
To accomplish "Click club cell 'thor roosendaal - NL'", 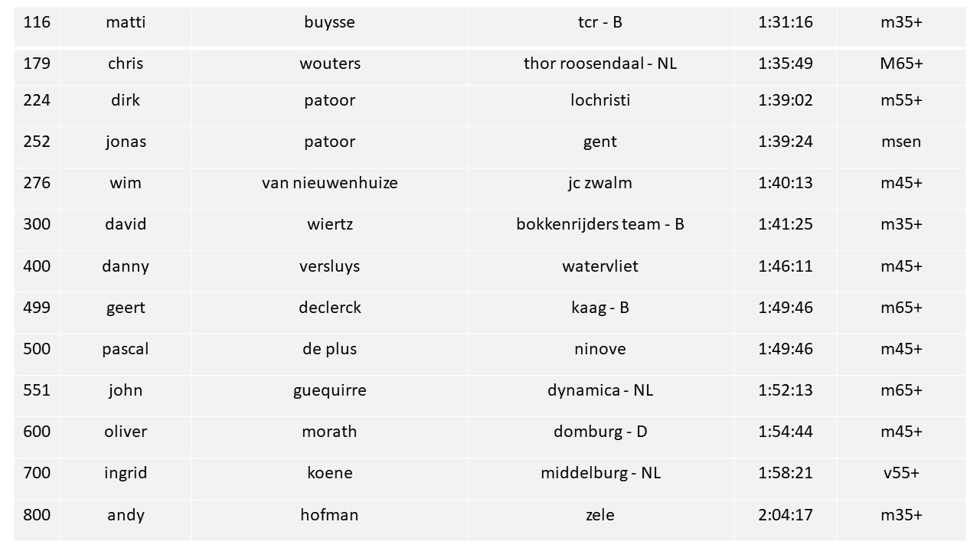I will pos(600,64).
